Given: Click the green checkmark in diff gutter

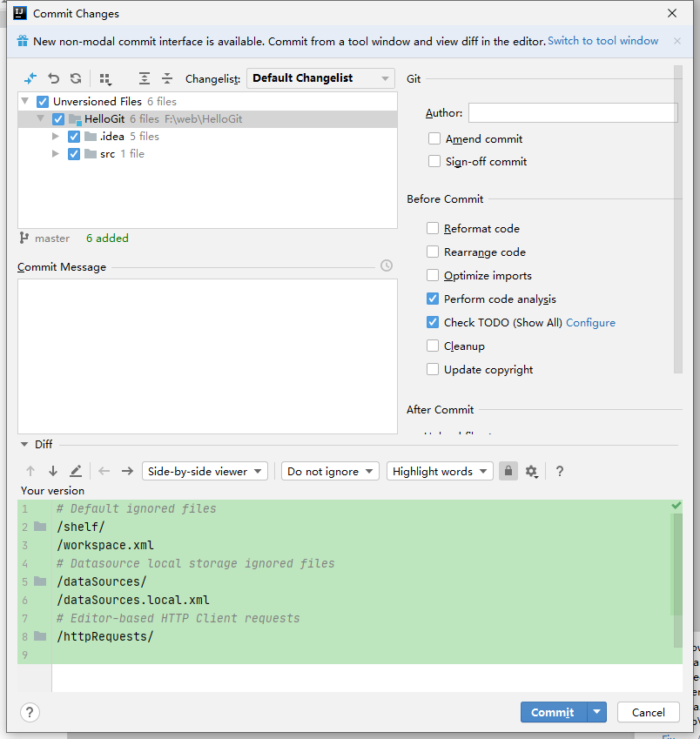Looking at the screenshot, I should click(676, 505).
